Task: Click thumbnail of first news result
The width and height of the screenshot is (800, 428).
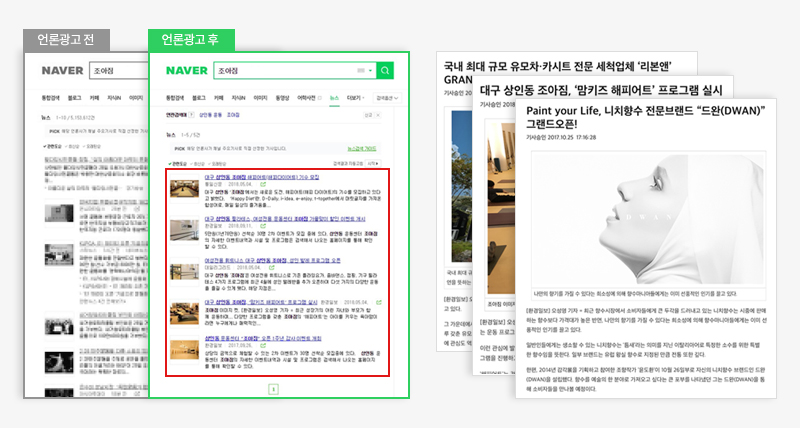Action: pos(184,188)
